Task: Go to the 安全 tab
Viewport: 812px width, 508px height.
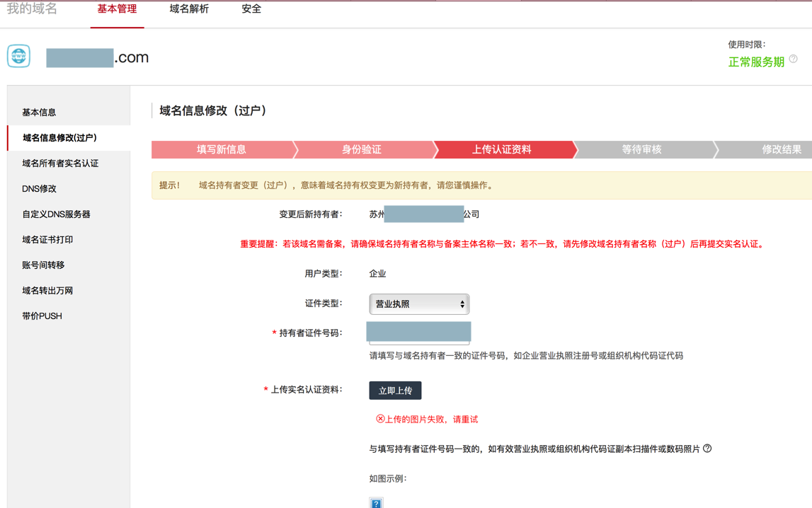Action: click(x=251, y=9)
